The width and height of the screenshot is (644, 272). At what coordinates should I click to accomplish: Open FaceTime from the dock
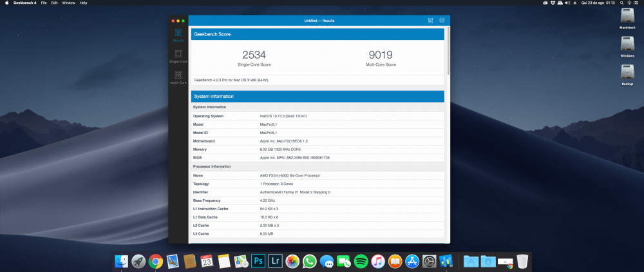point(343,261)
